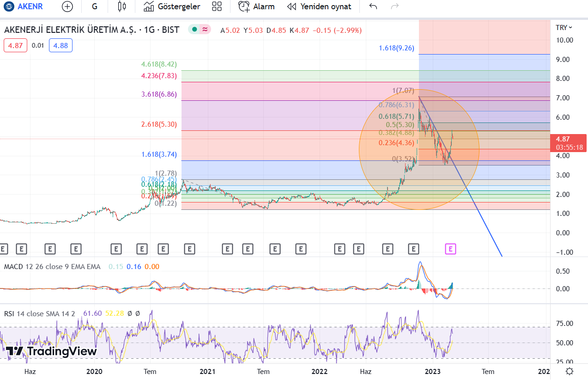Open the TRY currency dropdown
The width and height of the screenshot is (588, 380).
click(x=564, y=28)
